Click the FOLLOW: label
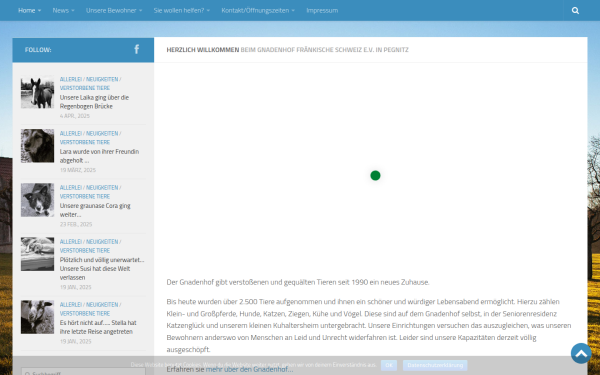Image resolution: width=600 pixels, height=375 pixels. tap(38, 50)
